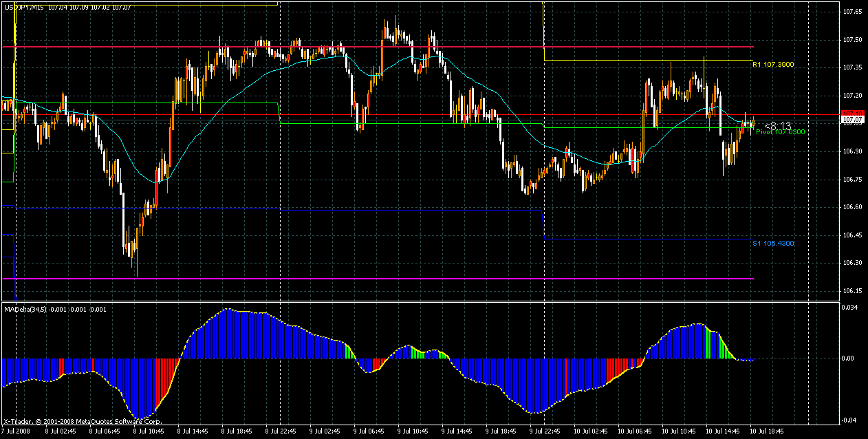This screenshot has height=439, width=868.
Task: Click the R1 107.3900 resistance label
Action: [773, 65]
